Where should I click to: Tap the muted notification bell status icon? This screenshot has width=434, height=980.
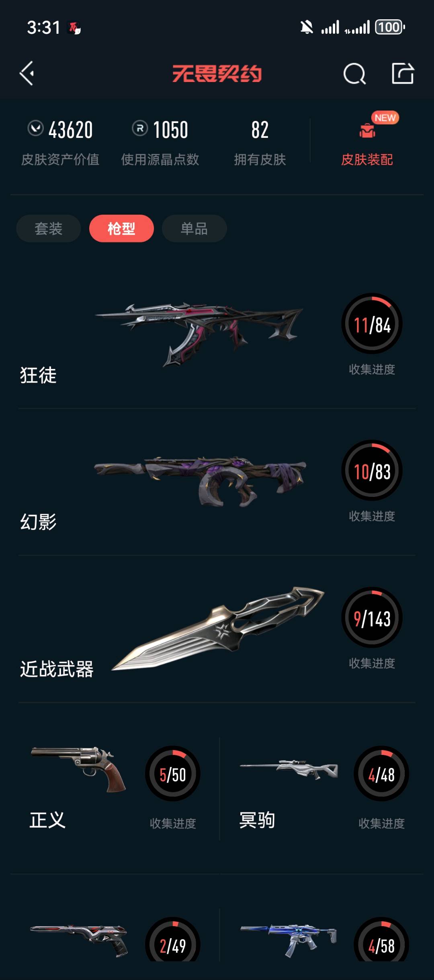tap(307, 27)
